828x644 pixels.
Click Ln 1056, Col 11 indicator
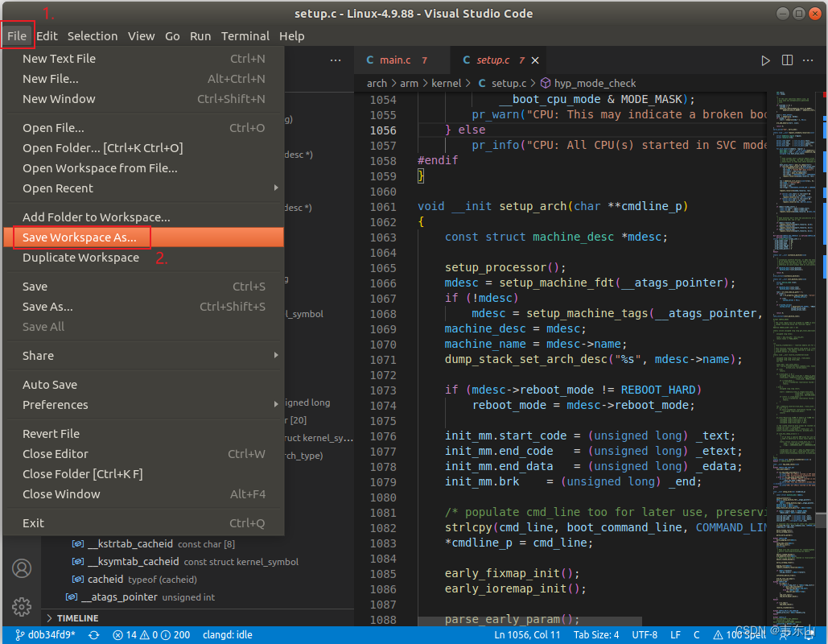(x=527, y=634)
